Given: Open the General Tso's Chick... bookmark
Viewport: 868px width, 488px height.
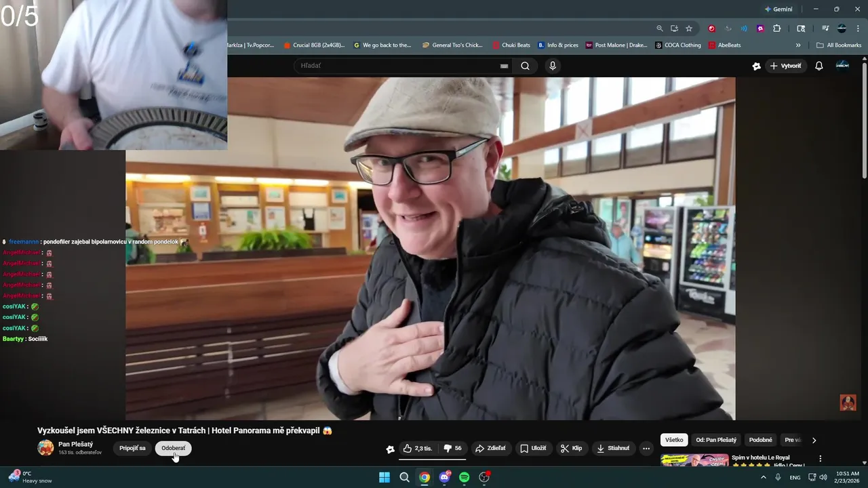Looking at the screenshot, I should click(x=452, y=45).
